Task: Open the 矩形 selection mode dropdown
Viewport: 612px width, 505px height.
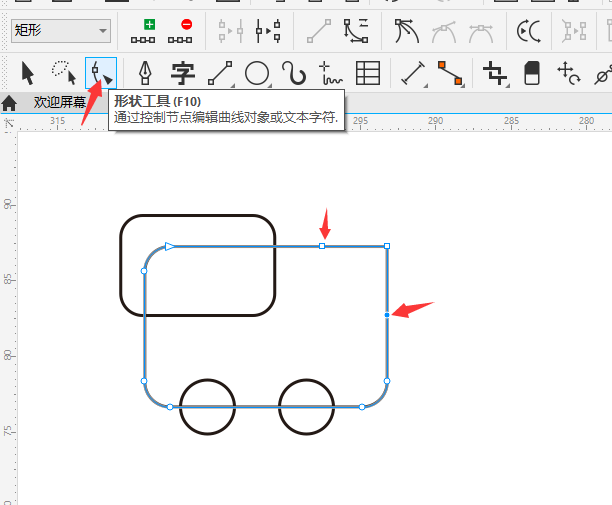Action: pyautogui.click(x=61, y=30)
